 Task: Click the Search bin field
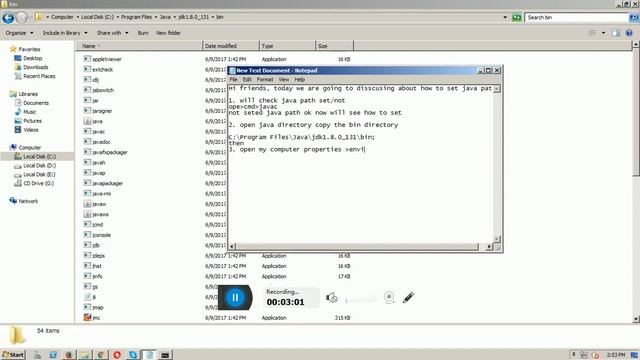coord(576,18)
